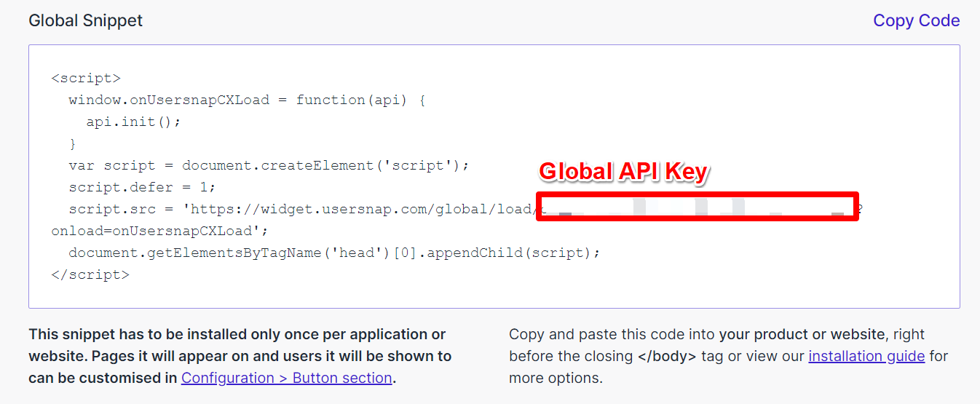
Task: Click the 'Copy and paste this code' paragraph
Action: click(728, 357)
